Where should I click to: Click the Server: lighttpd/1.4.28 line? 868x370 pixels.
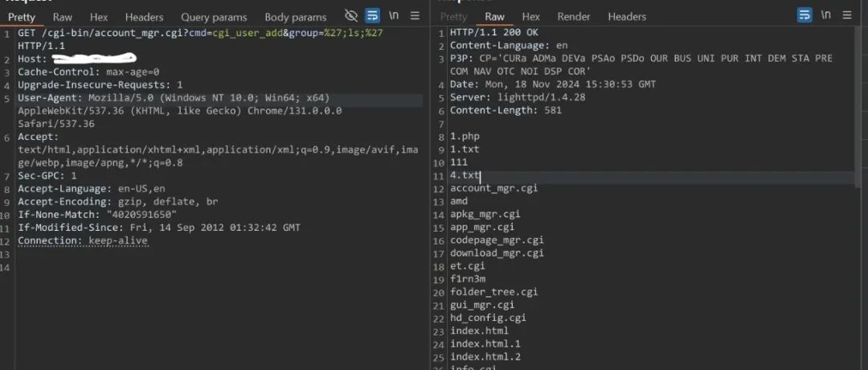pyautogui.click(x=518, y=97)
